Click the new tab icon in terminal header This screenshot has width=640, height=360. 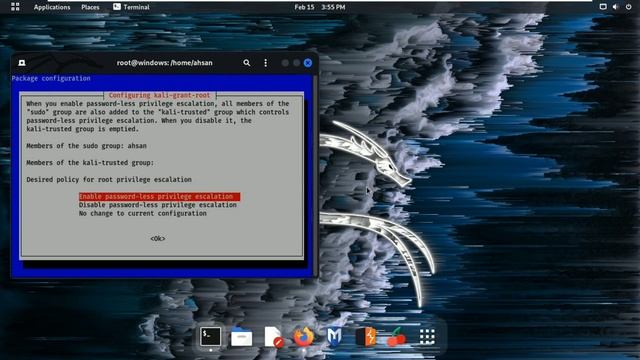click(22, 63)
